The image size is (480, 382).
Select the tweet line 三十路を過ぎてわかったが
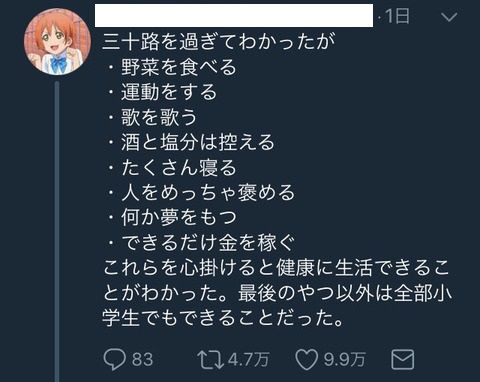[219, 42]
